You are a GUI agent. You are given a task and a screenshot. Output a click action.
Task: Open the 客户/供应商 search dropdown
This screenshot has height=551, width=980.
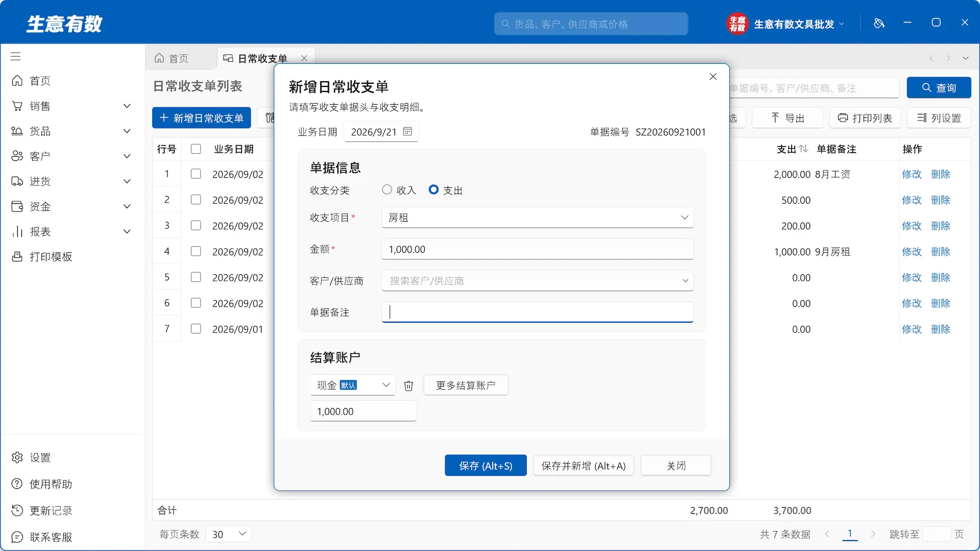click(x=537, y=281)
